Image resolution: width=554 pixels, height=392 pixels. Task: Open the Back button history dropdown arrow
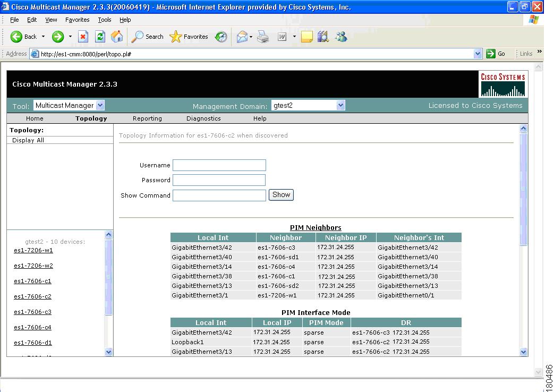[43, 37]
